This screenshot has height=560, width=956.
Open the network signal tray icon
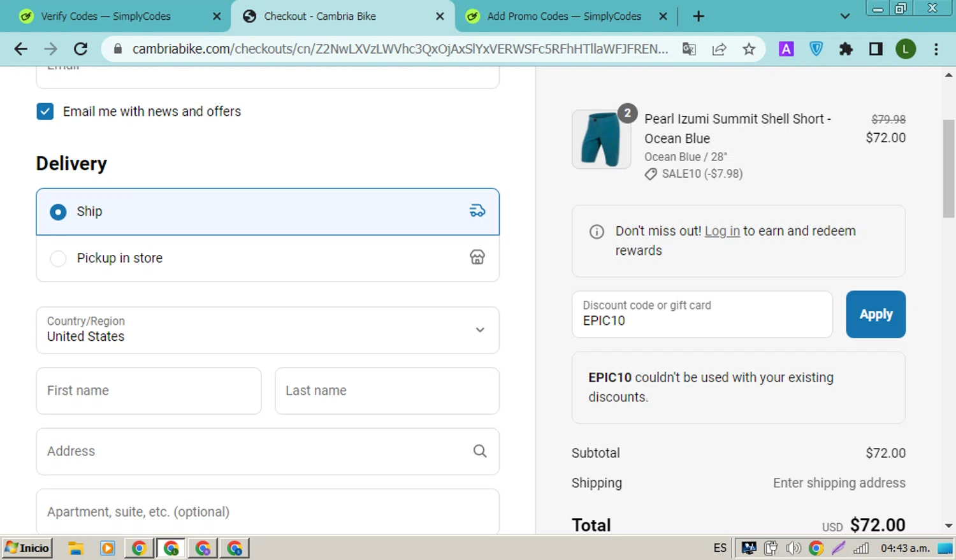(861, 548)
